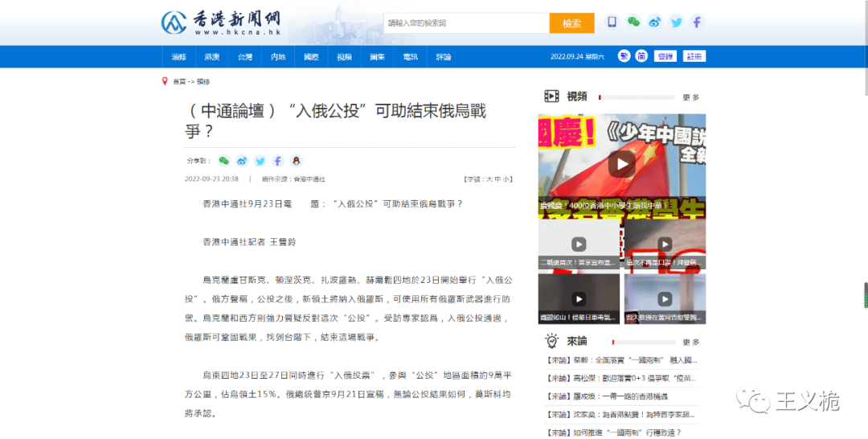
Task: Click the orange 檢索 search button
Action: point(571,23)
